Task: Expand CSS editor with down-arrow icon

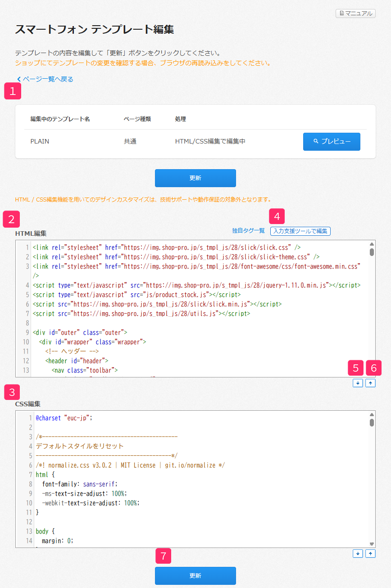Action: (358, 553)
